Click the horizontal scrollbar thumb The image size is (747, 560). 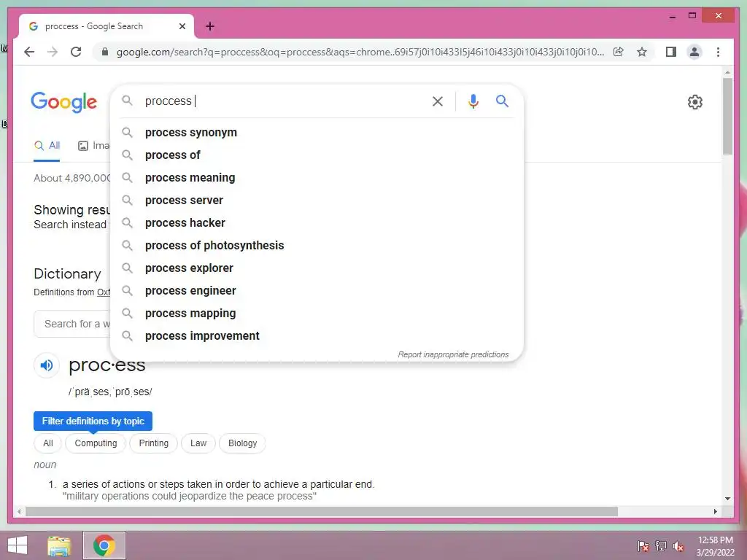click(322, 511)
